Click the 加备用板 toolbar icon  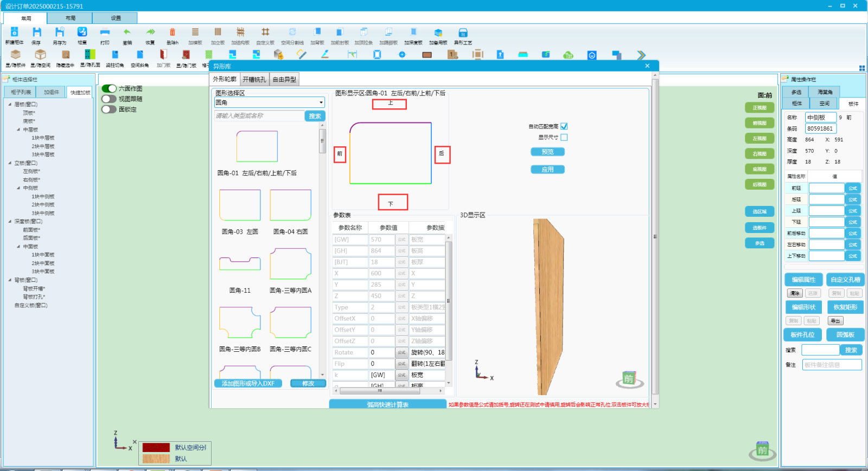pos(438,33)
